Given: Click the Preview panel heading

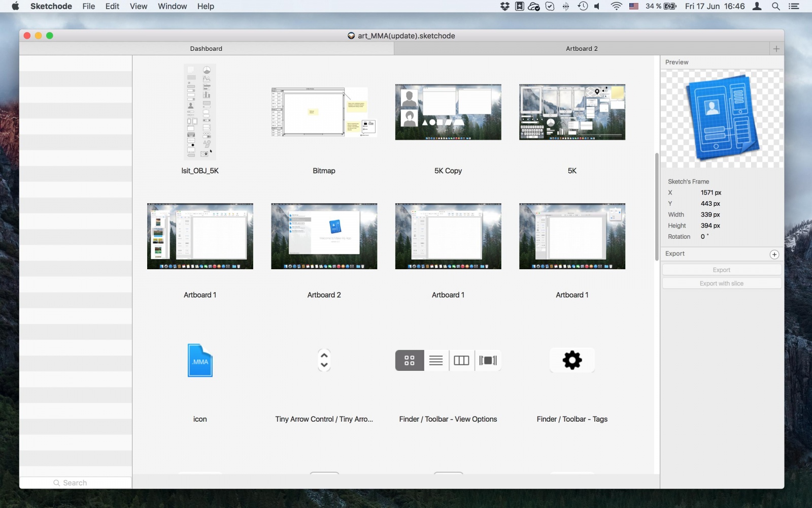Looking at the screenshot, I should point(677,62).
